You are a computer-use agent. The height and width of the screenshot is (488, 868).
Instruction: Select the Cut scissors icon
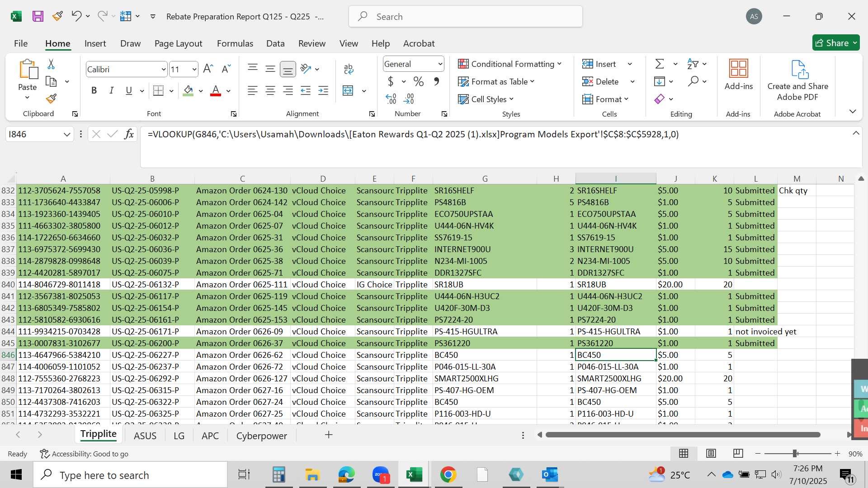click(51, 64)
